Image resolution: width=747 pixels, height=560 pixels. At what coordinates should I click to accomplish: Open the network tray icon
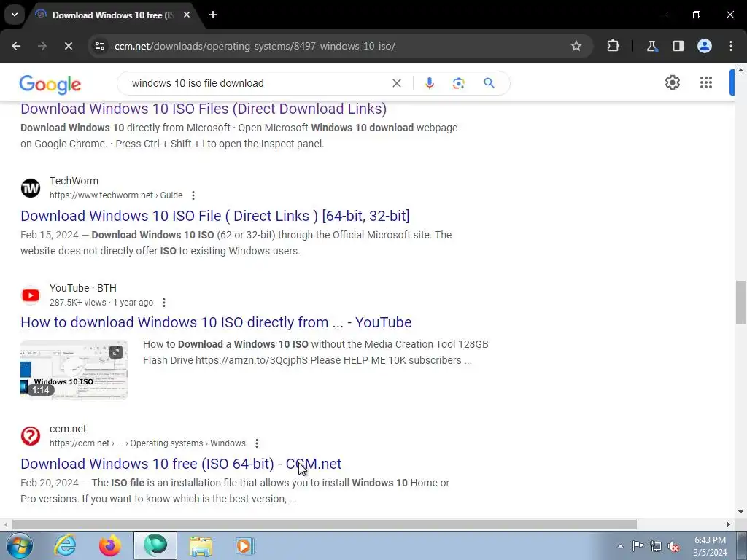pyautogui.click(x=656, y=546)
